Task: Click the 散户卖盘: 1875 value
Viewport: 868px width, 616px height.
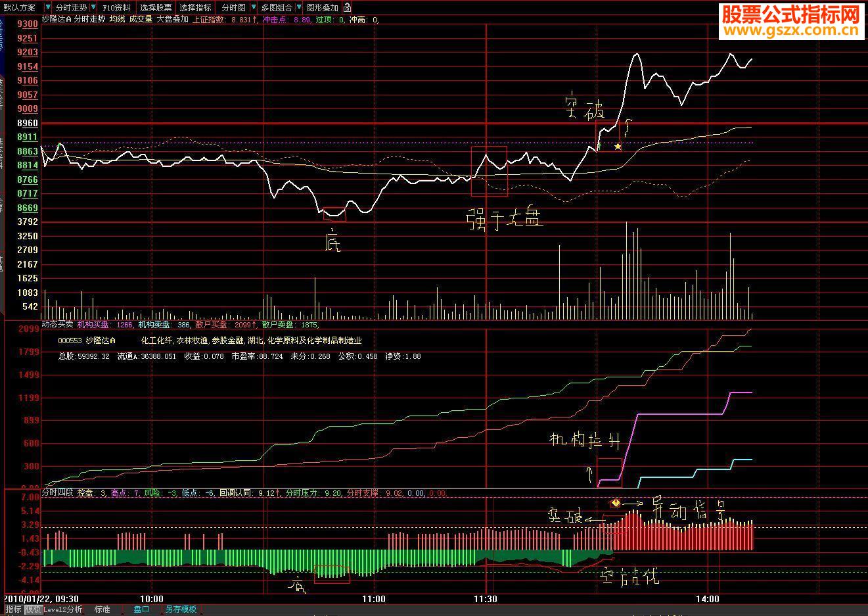Action: click(290, 325)
